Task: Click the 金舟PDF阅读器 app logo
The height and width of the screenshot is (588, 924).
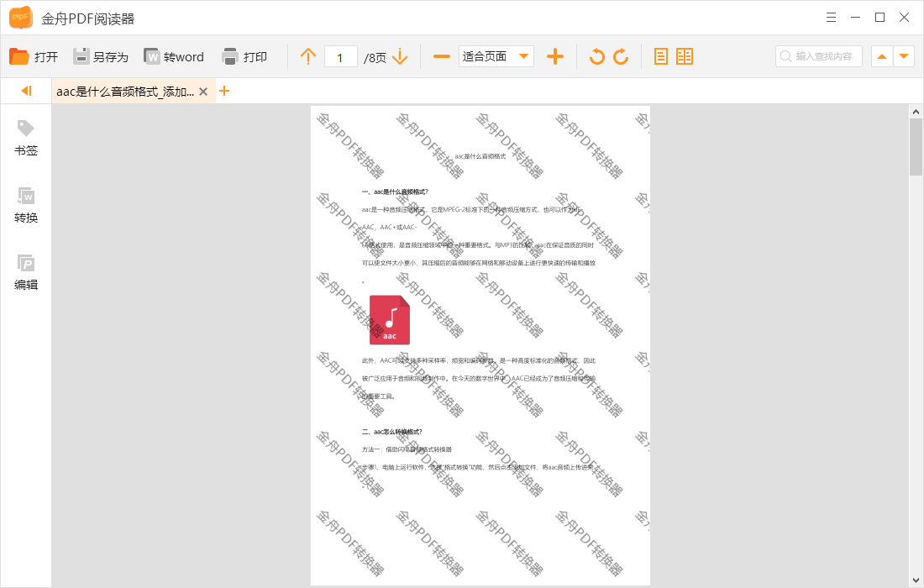Action: [x=21, y=18]
